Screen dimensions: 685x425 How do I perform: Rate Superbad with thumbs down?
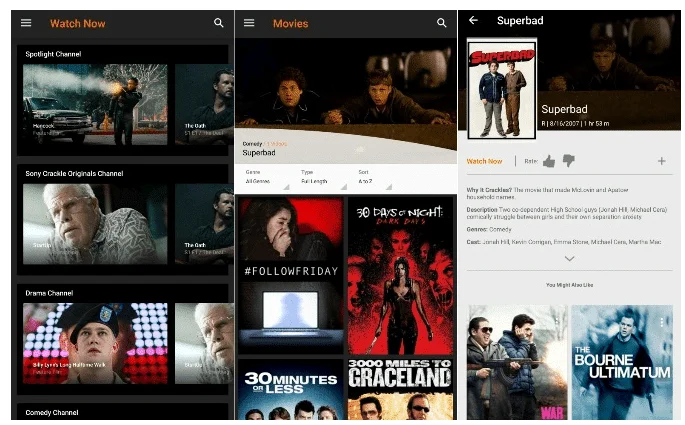click(x=568, y=161)
